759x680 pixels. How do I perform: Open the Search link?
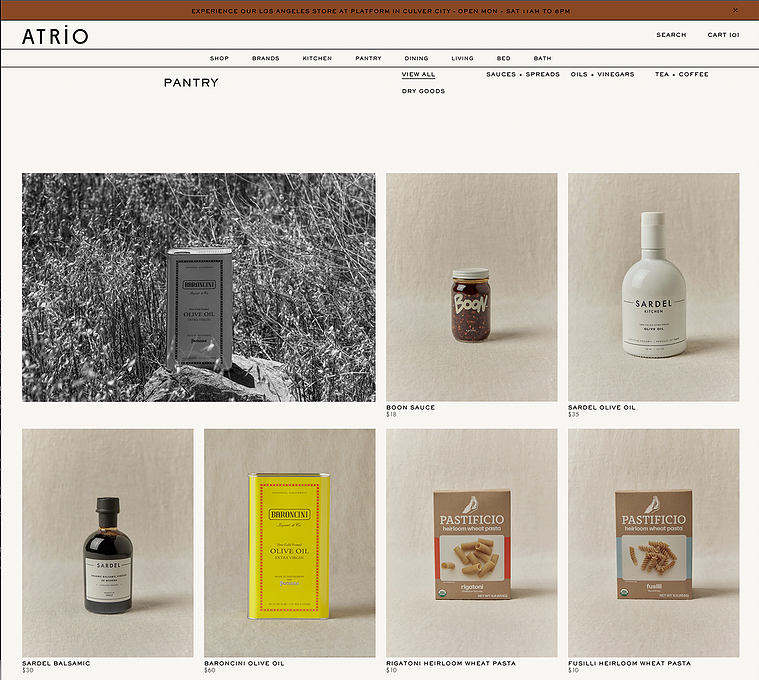pos(671,35)
